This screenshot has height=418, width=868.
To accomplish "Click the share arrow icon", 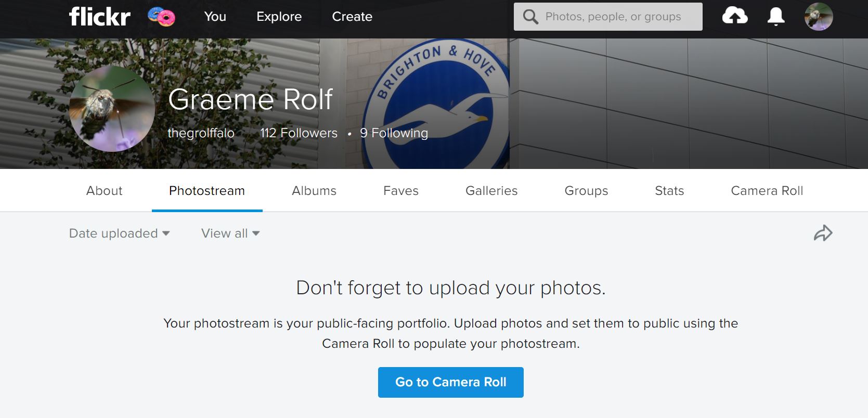I will coord(823,233).
